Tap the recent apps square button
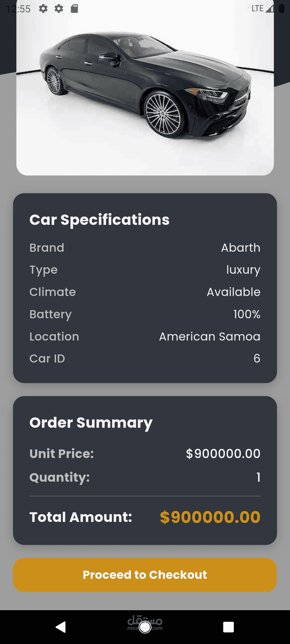290x644 pixels. [229, 627]
